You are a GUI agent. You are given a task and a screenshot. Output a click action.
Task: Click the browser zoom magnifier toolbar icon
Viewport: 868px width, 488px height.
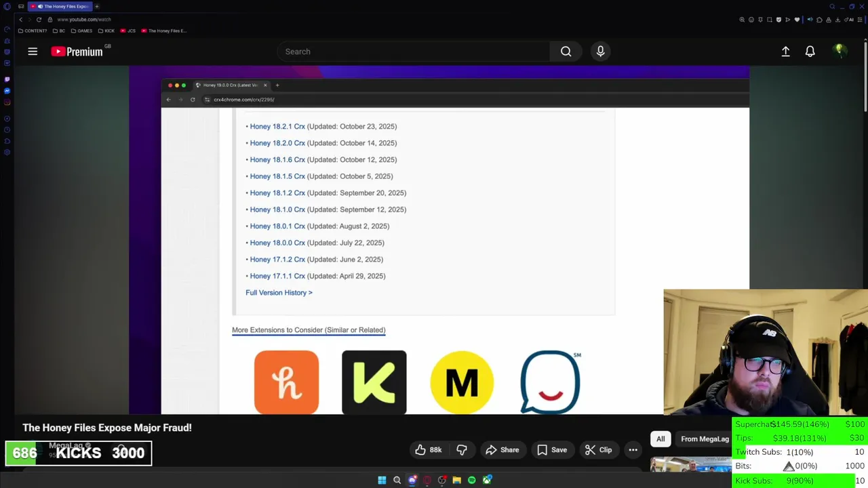[742, 20]
